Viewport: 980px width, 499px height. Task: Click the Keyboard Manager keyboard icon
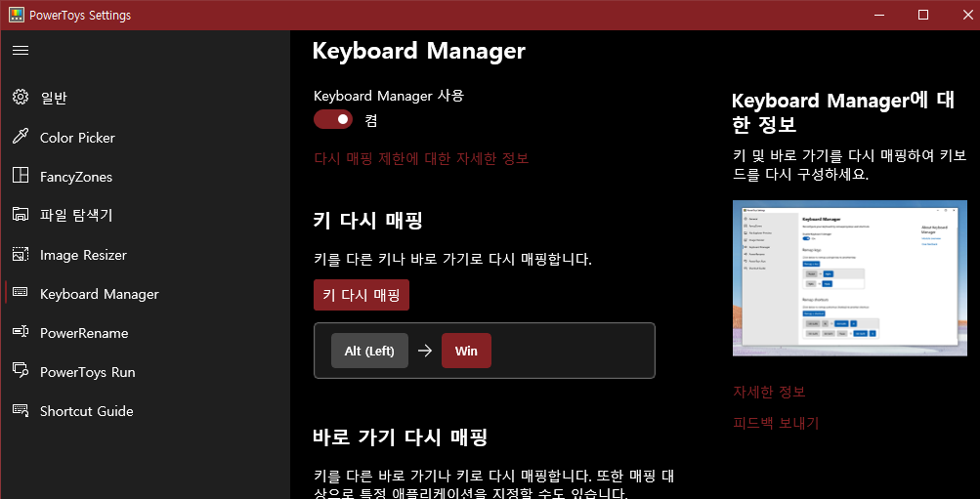pos(21,292)
